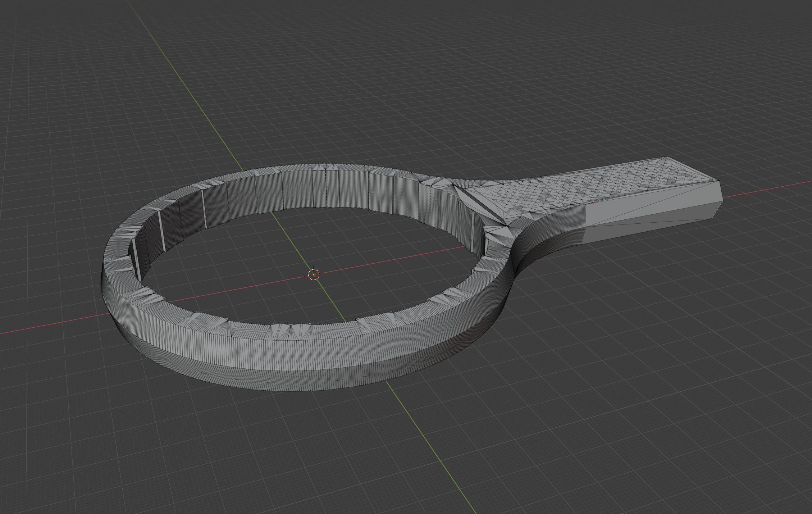
Task: Click the 3D cursor crosshair at scene center
Action: pos(314,275)
